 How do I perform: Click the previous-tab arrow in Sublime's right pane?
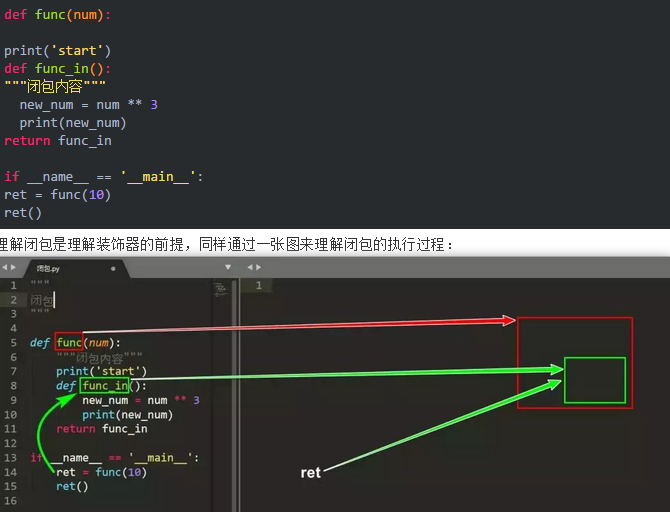[250, 267]
